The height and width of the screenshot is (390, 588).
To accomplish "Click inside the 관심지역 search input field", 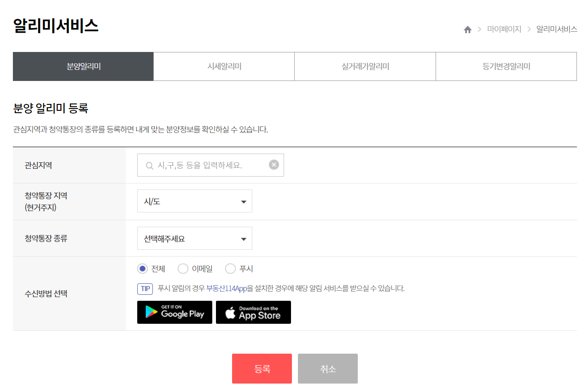I will [207, 165].
